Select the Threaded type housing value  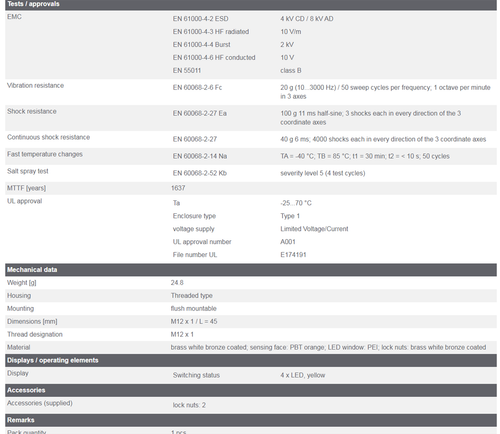(x=192, y=296)
